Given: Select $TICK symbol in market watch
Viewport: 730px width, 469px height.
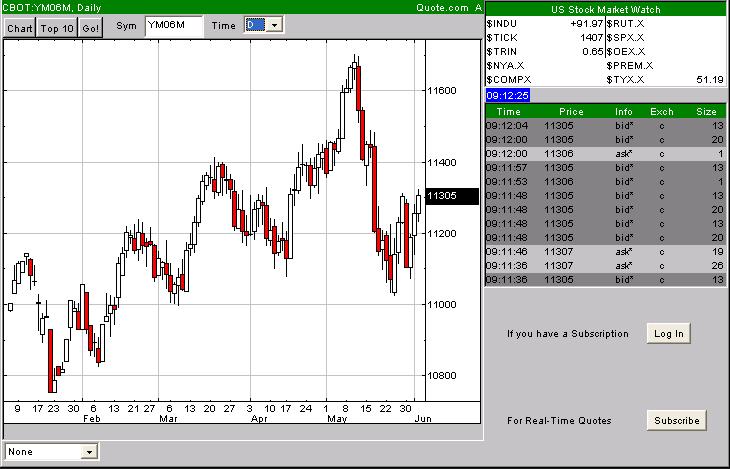Looking at the screenshot, I should 501,36.
